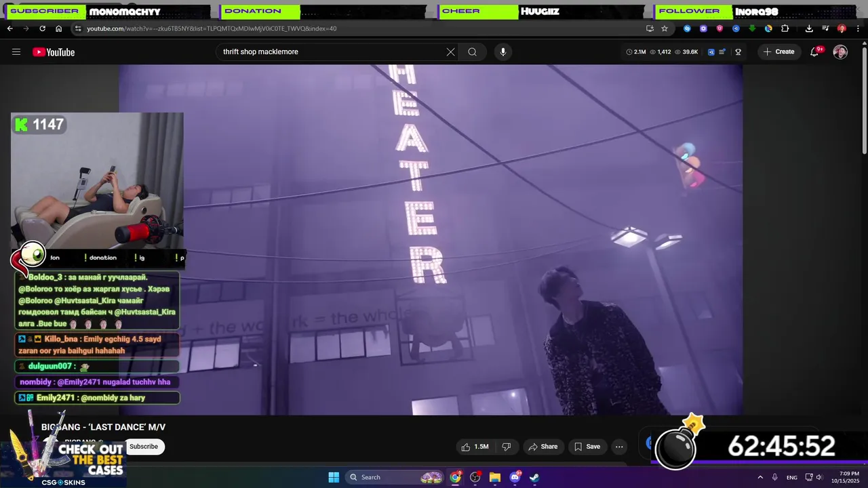Open the Shazam extension icon
This screenshot has width=868, height=488.
click(x=687, y=28)
